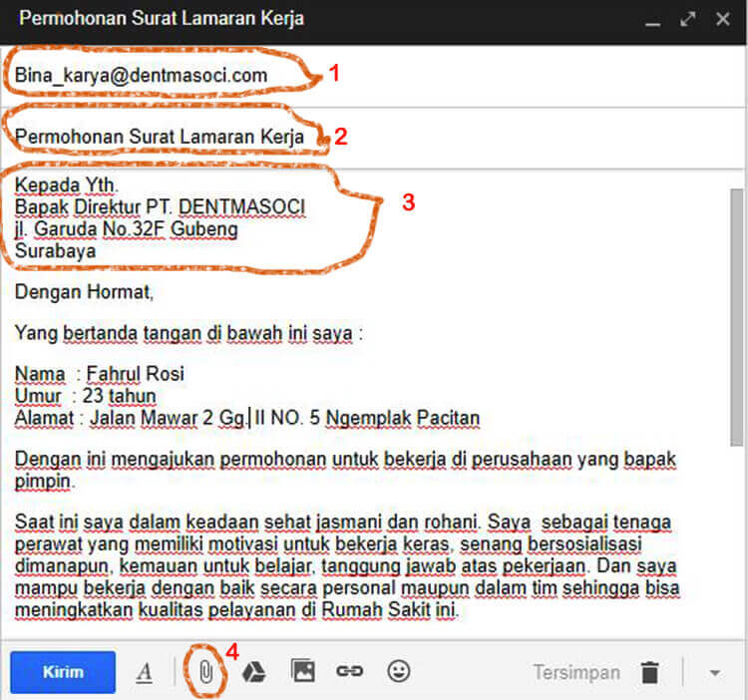Minimize the compose window
The image size is (748, 700).
pos(653,20)
